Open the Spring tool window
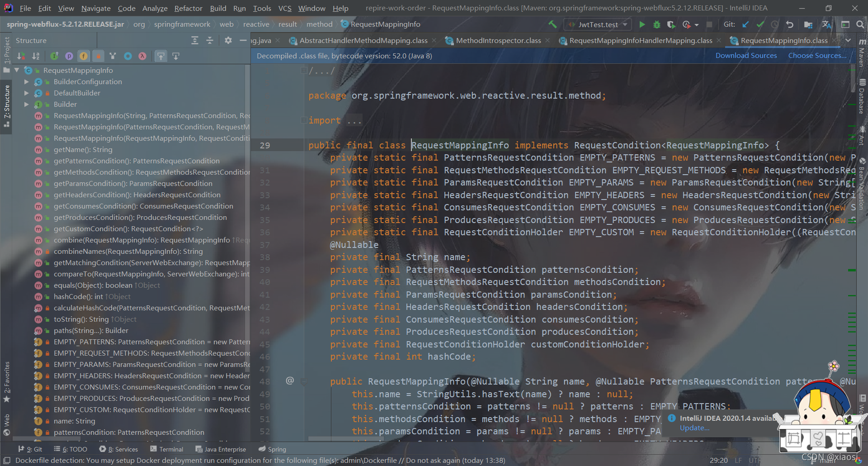The image size is (868, 466). pyautogui.click(x=272, y=449)
